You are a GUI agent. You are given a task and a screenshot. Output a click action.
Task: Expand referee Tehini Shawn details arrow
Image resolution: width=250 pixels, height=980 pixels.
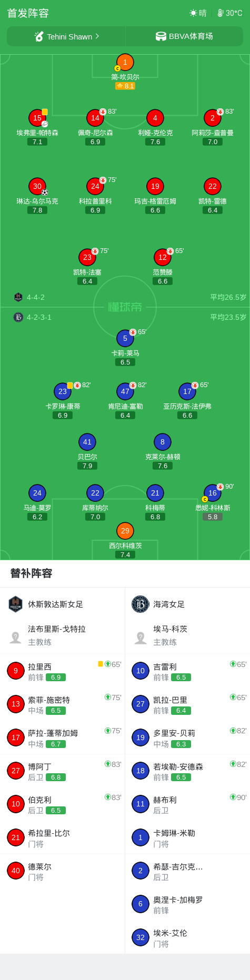click(97, 36)
